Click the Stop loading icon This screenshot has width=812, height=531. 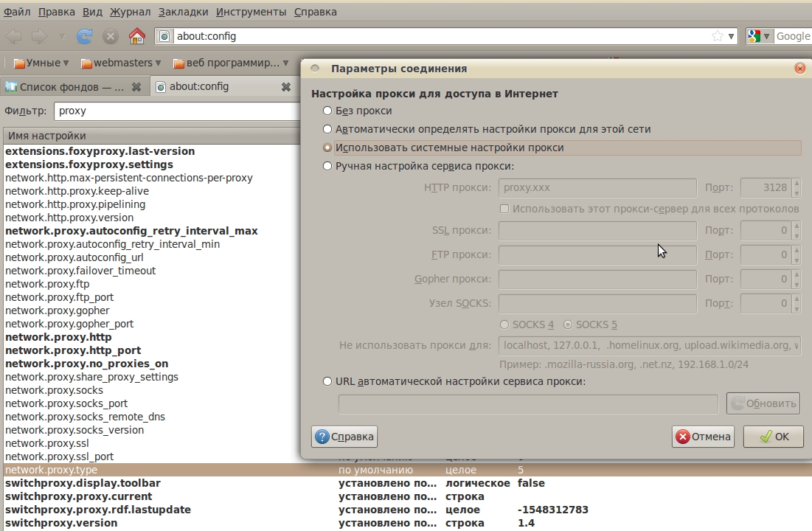tap(111, 36)
